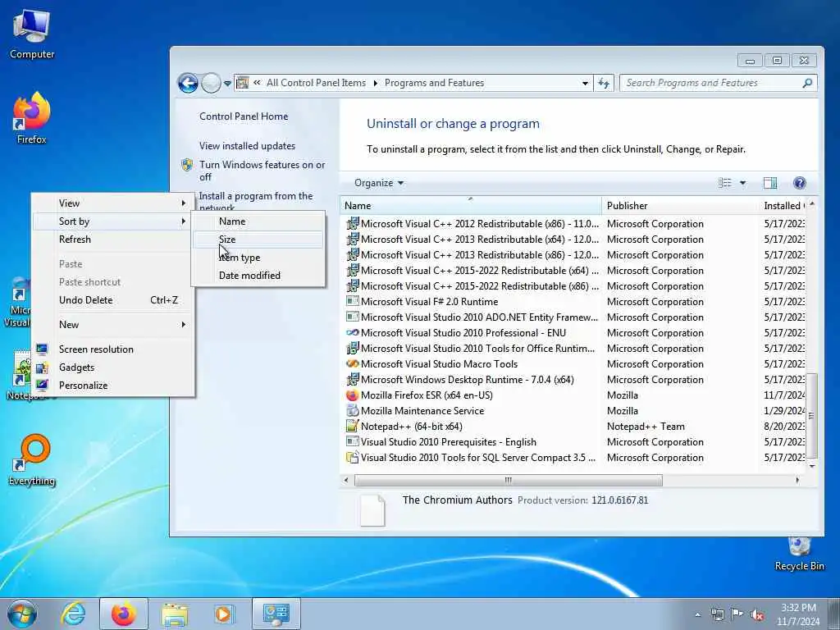Open View installed updates link
This screenshot has width=840, height=630.
pos(247,146)
